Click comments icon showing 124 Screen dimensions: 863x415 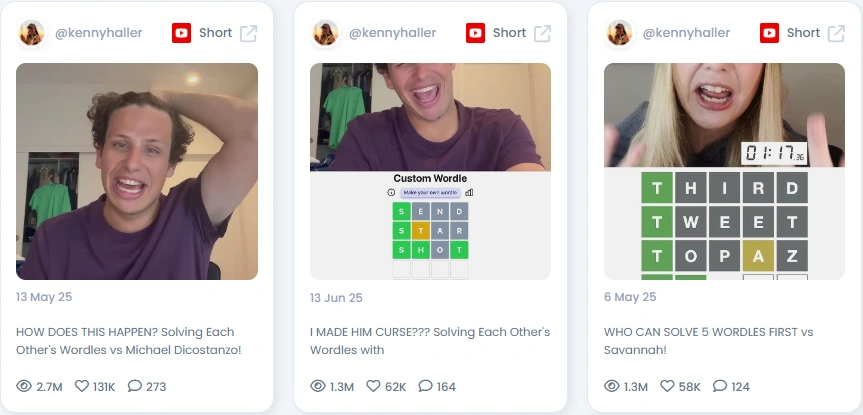(x=720, y=386)
